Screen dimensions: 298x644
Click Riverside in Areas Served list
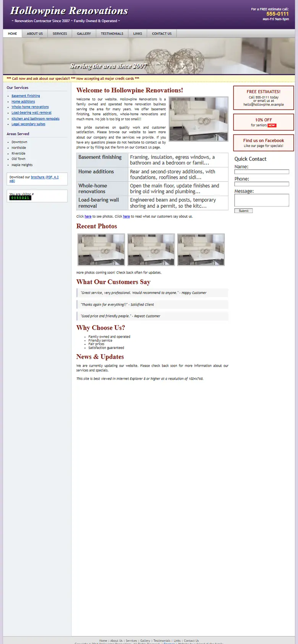[18, 153]
